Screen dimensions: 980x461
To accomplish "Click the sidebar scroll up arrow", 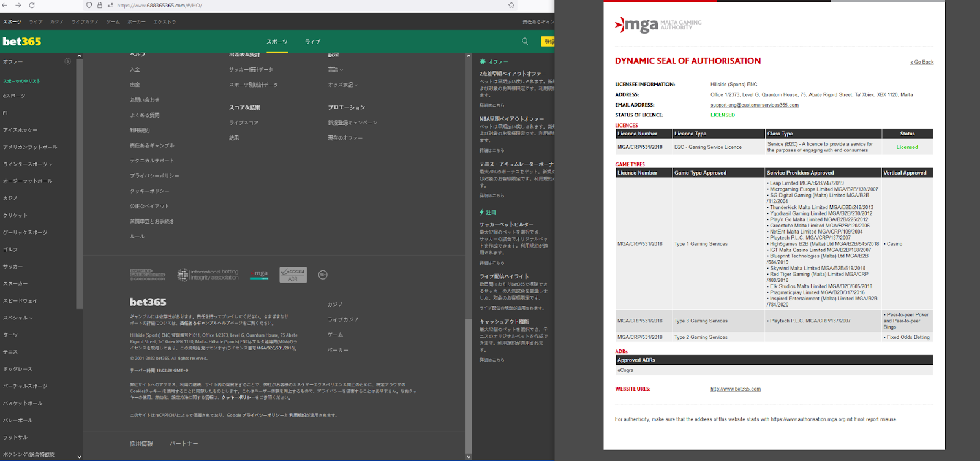I will click(x=79, y=56).
